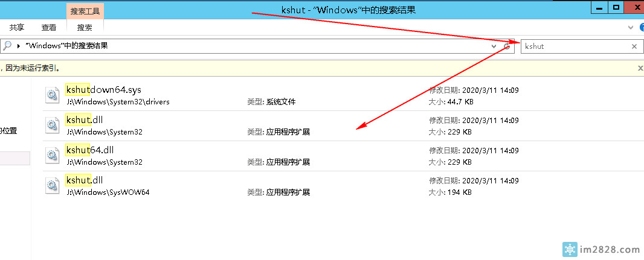
Task: Select the kshutdown64.sys file name
Action: point(103,89)
